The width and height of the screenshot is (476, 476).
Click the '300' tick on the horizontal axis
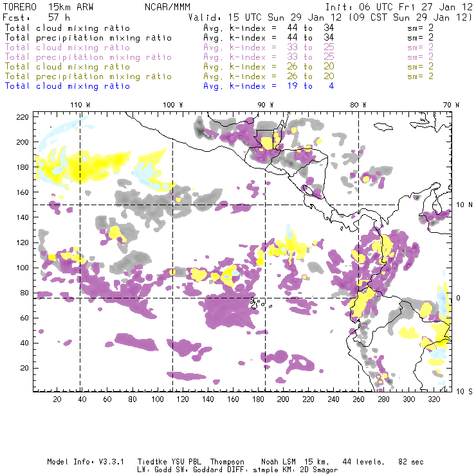[409, 399]
